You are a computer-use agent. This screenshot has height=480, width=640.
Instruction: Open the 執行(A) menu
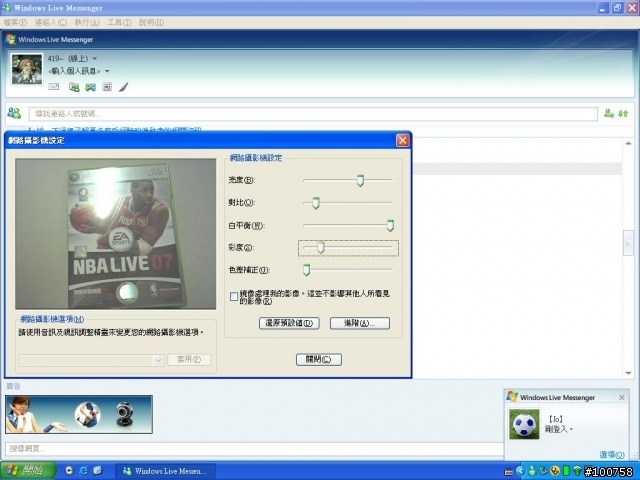(87, 22)
